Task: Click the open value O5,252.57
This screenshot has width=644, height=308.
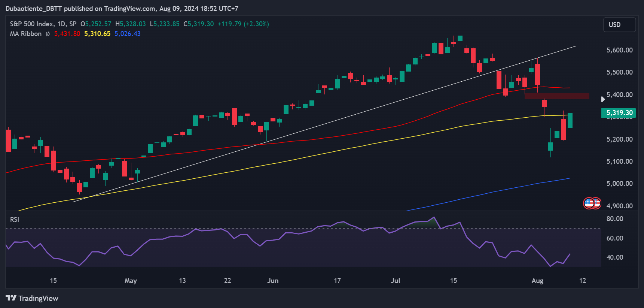Action: point(96,24)
